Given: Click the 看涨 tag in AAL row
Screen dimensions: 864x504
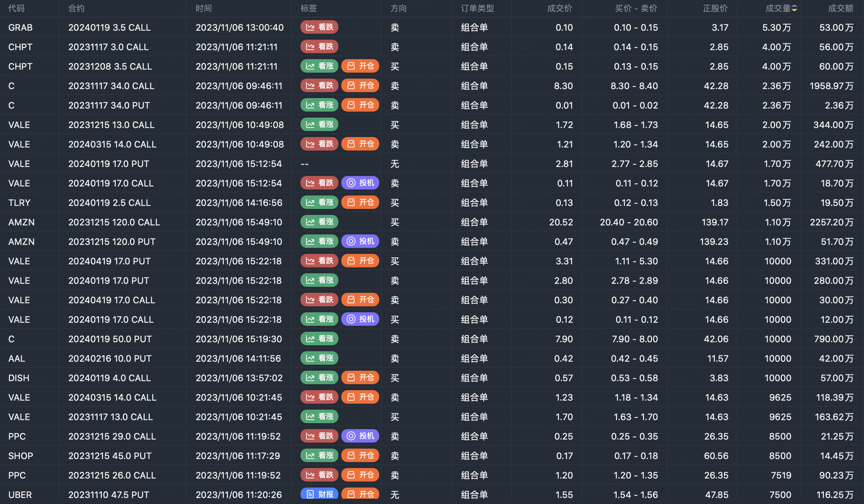Looking at the screenshot, I should [x=320, y=358].
